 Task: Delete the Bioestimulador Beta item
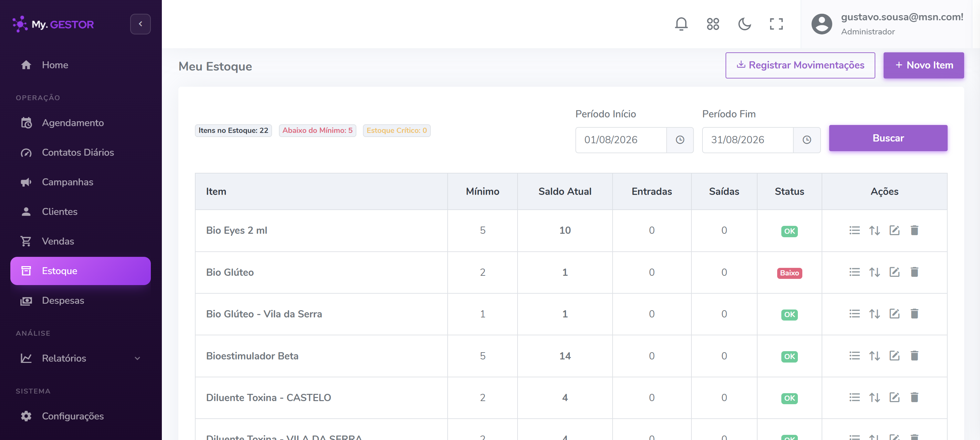pyautogui.click(x=914, y=356)
